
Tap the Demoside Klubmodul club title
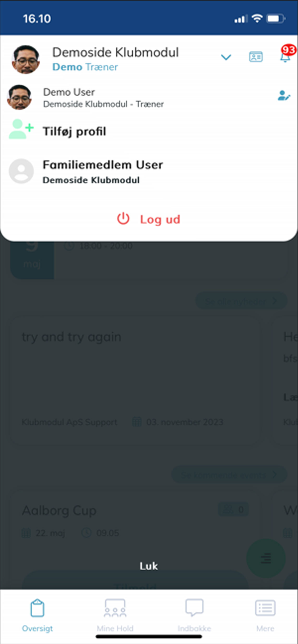[115, 52]
